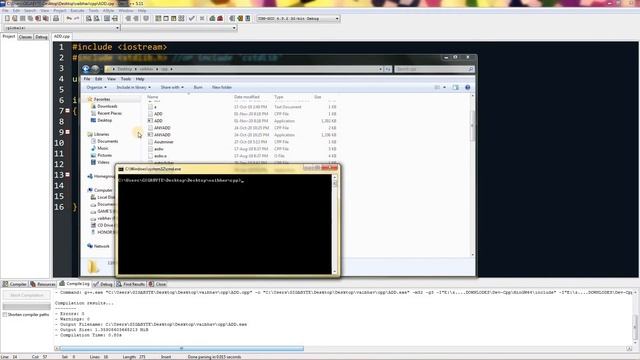Click the Explorer file list vertical scrollbar
This screenshot has height=360, width=640.
[473, 127]
